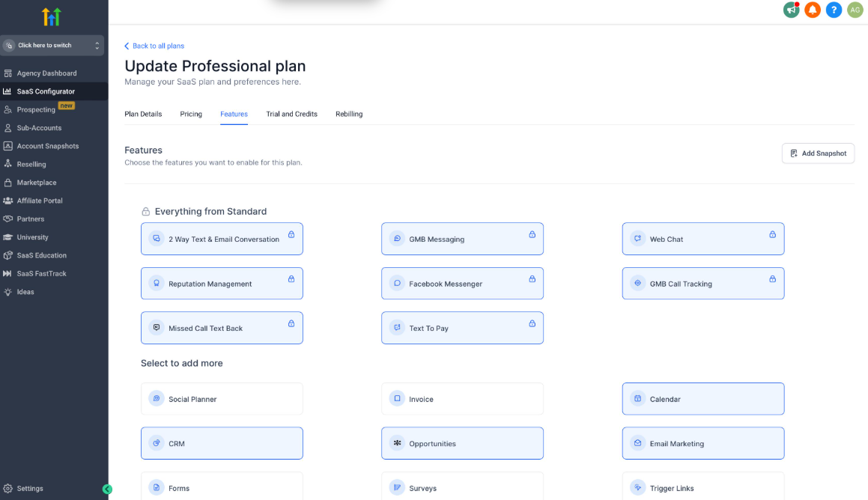Toggle the Email Marketing feature card
Screen dimensions: 868x500
coord(703,443)
